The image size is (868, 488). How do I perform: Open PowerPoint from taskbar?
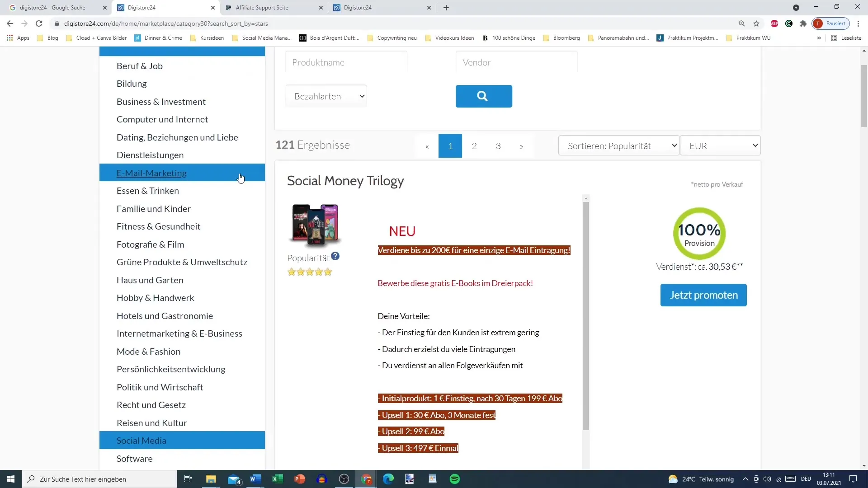(x=300, y=479)
